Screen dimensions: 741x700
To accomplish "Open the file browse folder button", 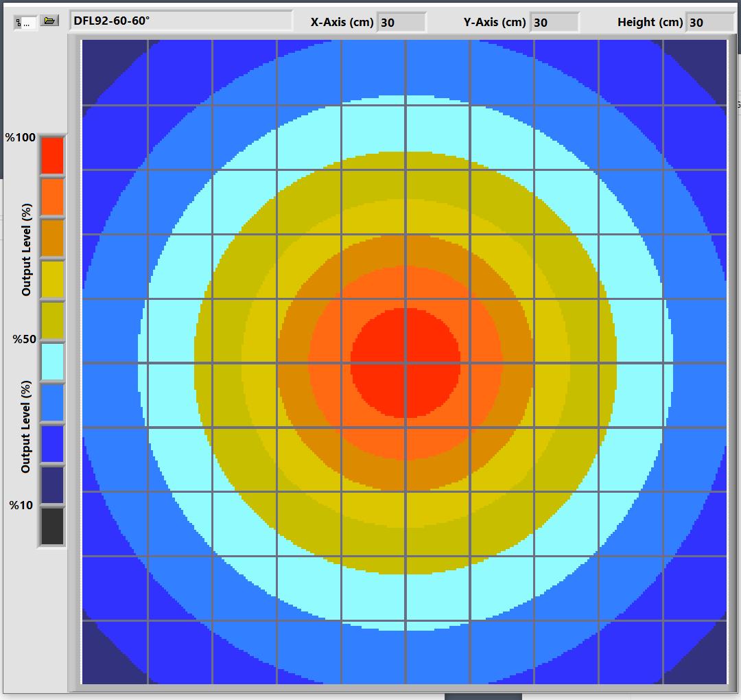I will 49,21.
